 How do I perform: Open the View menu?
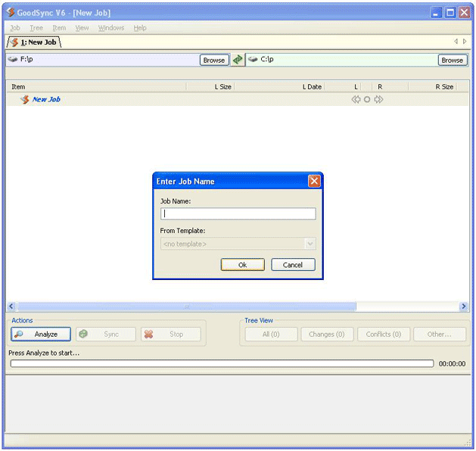point(82,28)
